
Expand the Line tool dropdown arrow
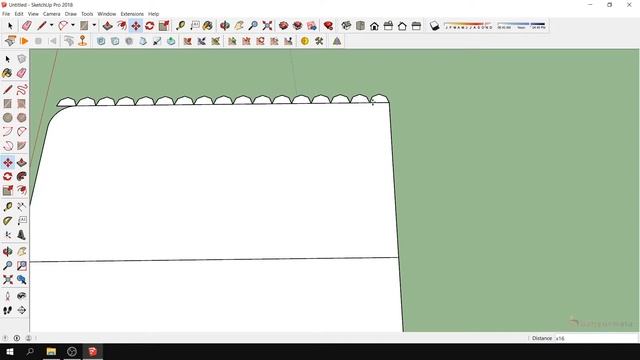tap(51, 25)
